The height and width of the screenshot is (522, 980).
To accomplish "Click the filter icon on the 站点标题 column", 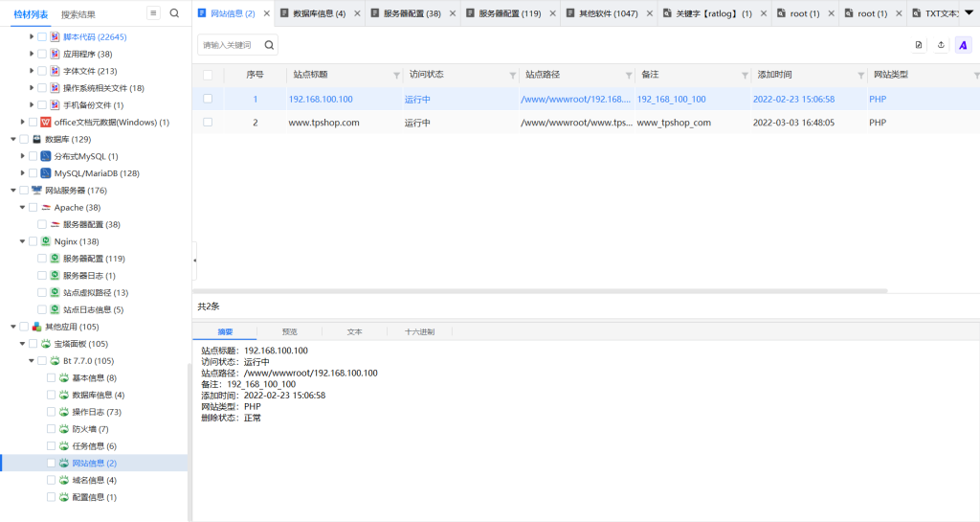I will 397,75.
